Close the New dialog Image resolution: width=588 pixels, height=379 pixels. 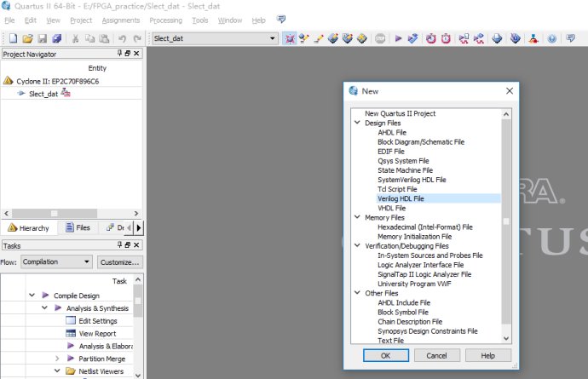coord(510,91)
